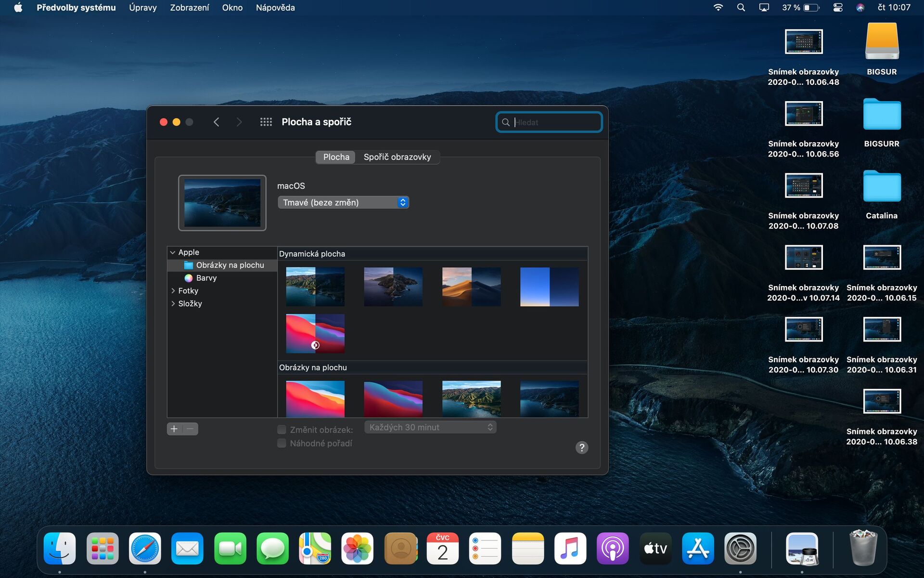Switch to the Plocha tab
The height and width of the screenshot is (578, 924).
pyautogui.click(x=336, y=157)
